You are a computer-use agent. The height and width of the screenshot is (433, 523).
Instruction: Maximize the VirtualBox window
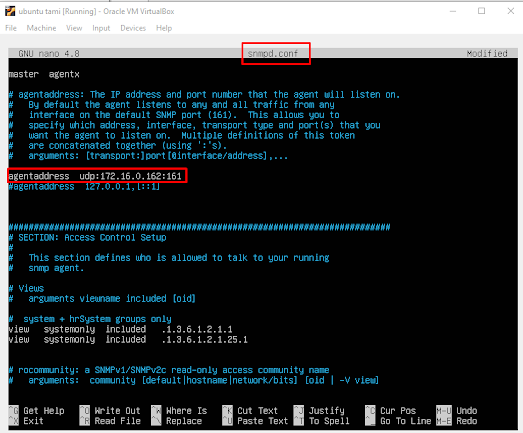pos(481,11)
